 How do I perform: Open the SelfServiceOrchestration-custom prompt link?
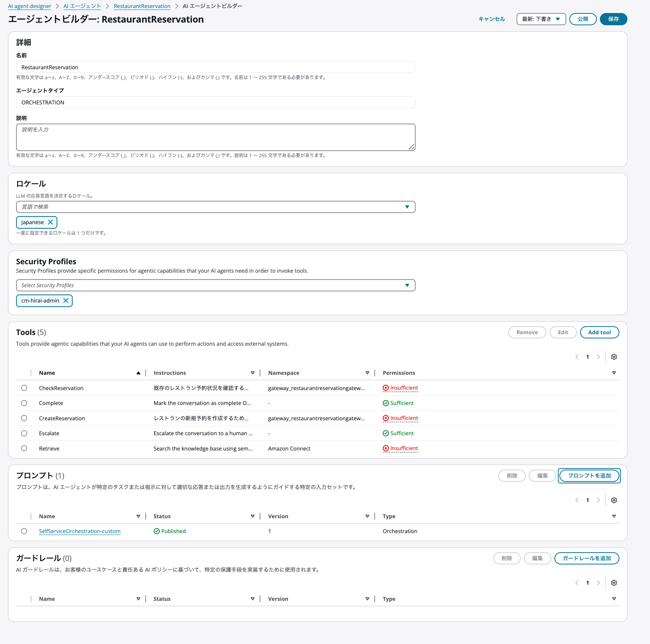pos(80,531)
